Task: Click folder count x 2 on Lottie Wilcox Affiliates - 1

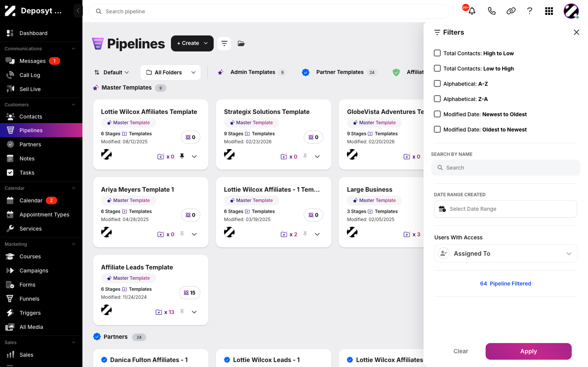Action: coord(289,234)
